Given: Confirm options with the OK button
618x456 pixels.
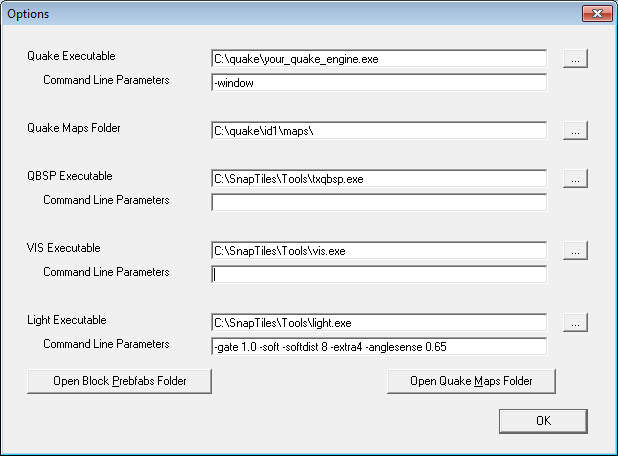Looking at the screenshot, I should click(x=543, y=421).
